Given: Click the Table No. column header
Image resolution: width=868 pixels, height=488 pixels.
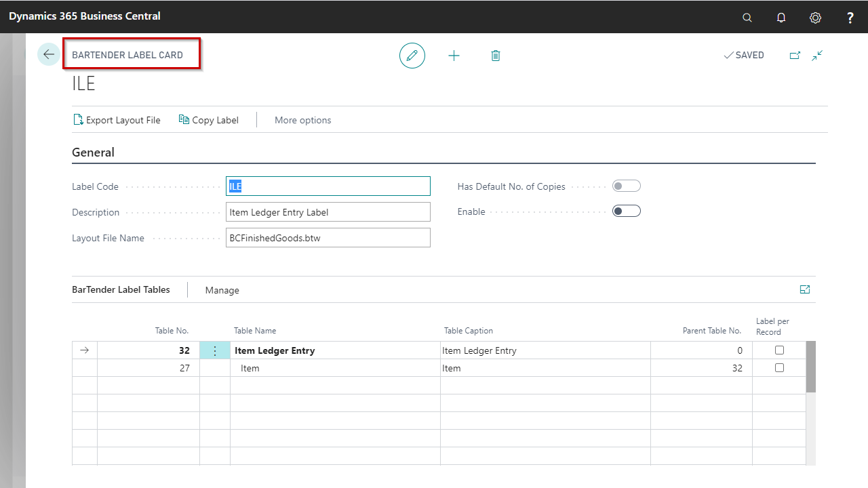Looking at the screenshot, I should (172, 331).
